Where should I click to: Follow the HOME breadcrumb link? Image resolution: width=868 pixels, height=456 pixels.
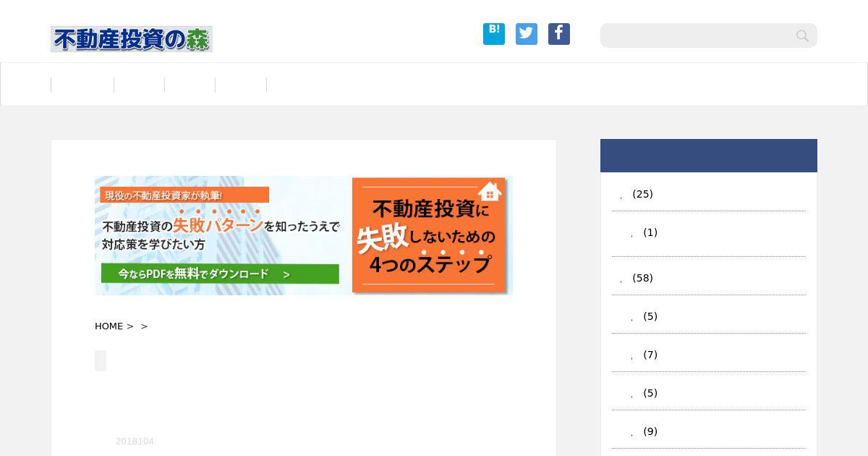pos(109,326)
